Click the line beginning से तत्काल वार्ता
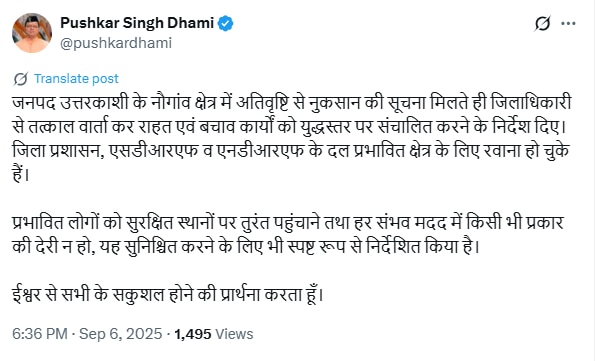Screen dimensions: 599x361 pos(289,127)
